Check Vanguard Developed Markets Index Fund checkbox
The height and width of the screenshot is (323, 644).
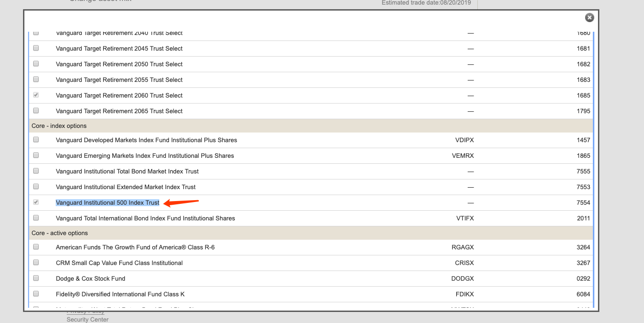pyautogui.click(x=36, y=139)
